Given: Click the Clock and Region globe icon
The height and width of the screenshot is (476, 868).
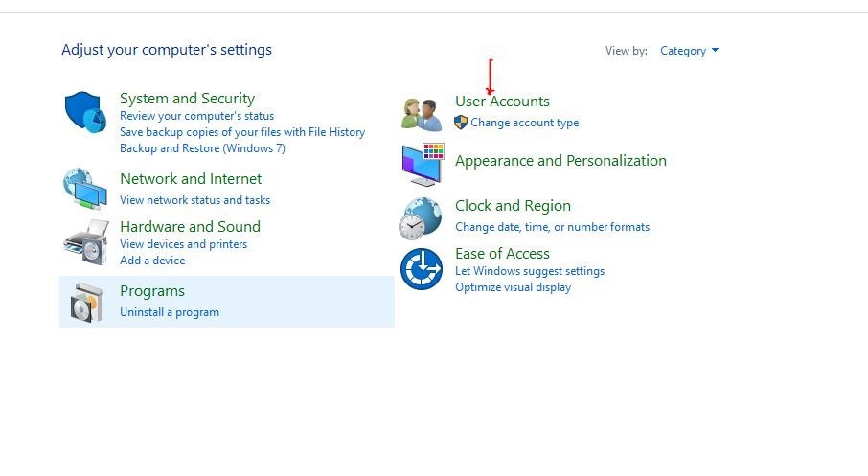Looking at the screenshot, I should [x=421, y=217].
